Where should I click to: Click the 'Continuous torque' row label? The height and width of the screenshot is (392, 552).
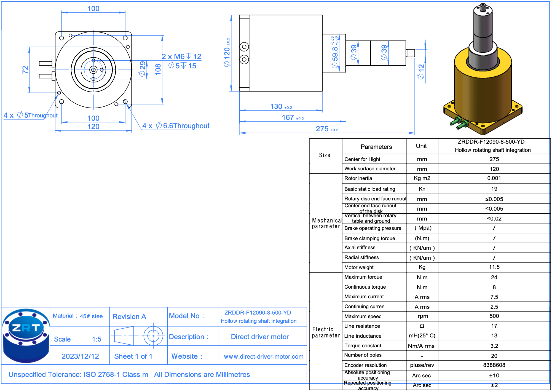[x=365, y=287]
